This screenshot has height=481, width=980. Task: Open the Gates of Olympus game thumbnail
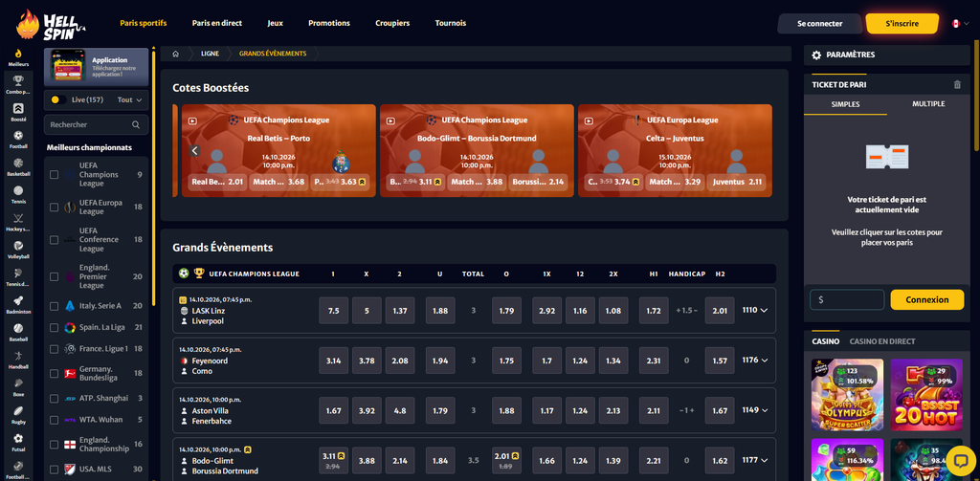(847, 395)
